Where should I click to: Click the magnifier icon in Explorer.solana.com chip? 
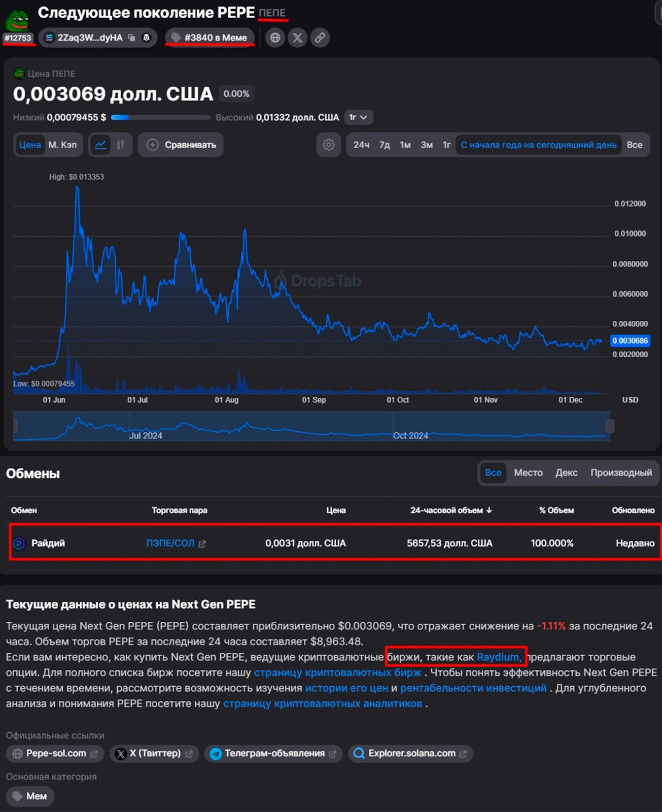coord(359,754)
